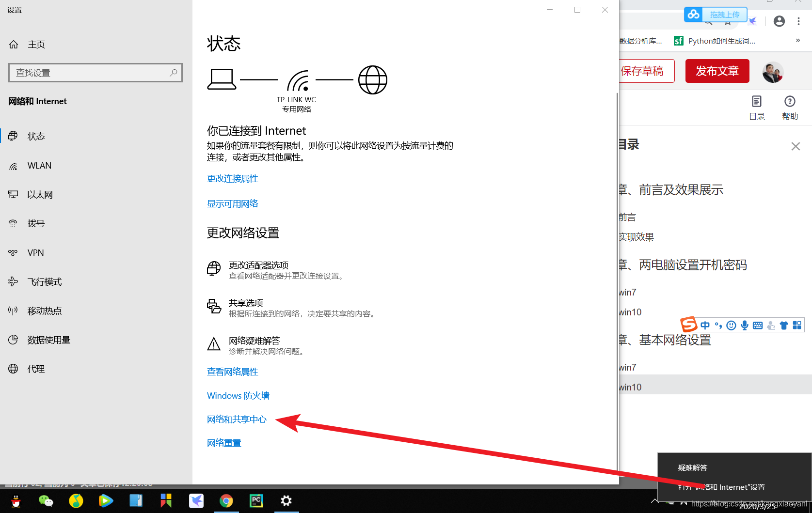Toggle the 目录 icon in the editor
The image size is (812, 513).
coord(757,108)
